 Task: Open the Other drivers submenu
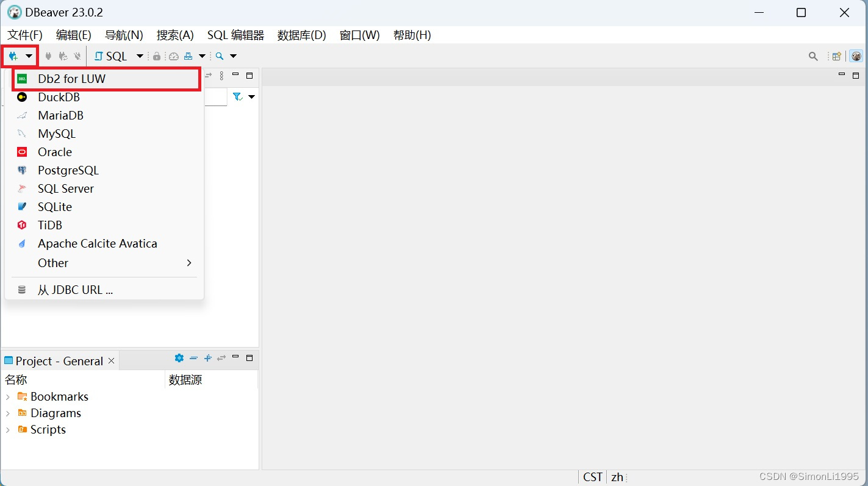click(x=104, y=263)
